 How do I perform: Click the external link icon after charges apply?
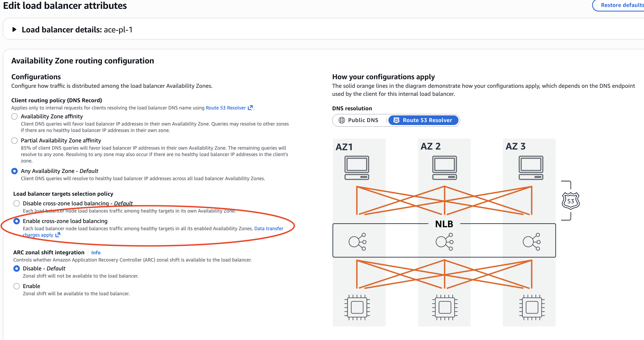click(58, 235)
